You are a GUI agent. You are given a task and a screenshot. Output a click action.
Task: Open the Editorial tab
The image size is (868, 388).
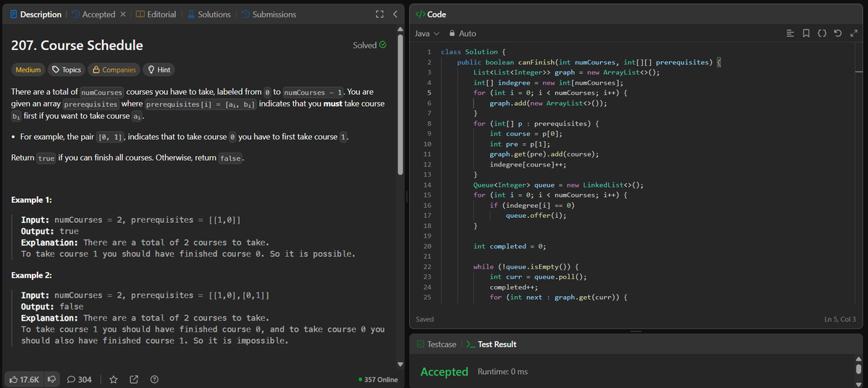click(156, 14)
